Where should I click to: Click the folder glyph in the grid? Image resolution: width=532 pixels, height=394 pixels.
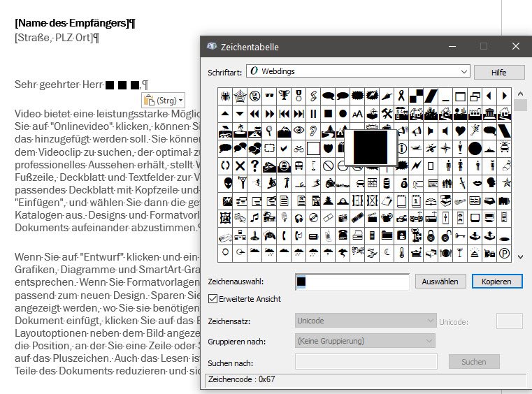coord(387,235)
